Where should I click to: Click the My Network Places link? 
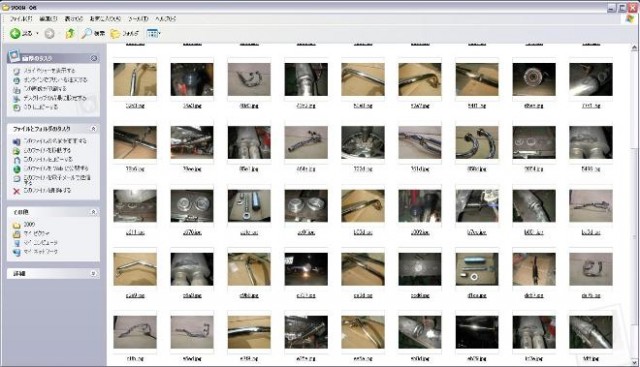pyautogui.click(x=40, y=252)
